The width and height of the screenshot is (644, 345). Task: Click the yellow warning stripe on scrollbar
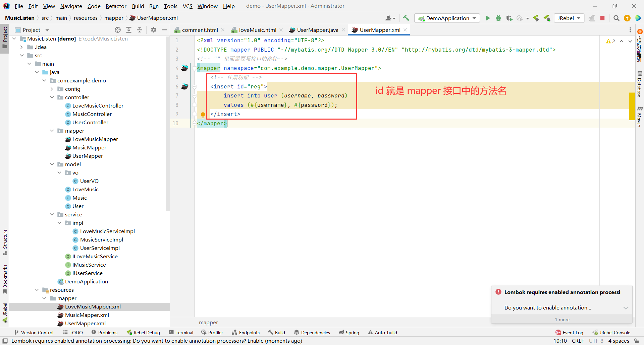[x=632, y=106]
